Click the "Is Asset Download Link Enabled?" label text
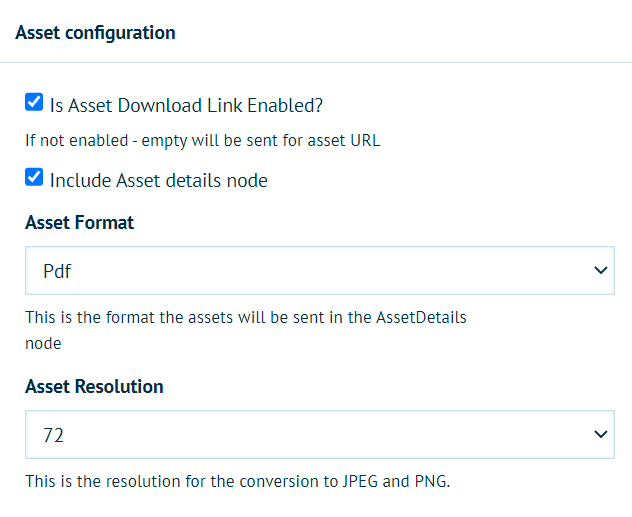This screenshot has height=517, width=632. [x=186, y=104]
